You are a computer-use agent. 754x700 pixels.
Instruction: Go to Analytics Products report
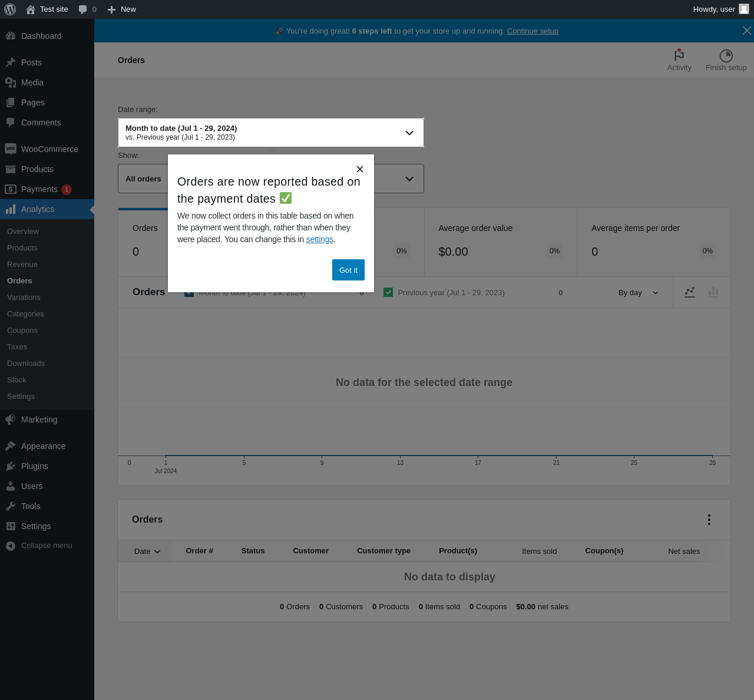[x=22, y=248]
